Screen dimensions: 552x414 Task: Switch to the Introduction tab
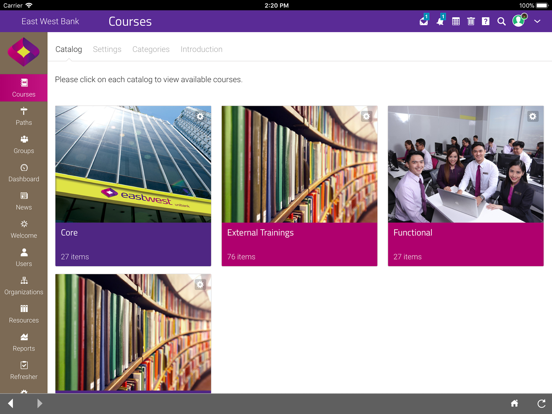click(x=201, y=49)
